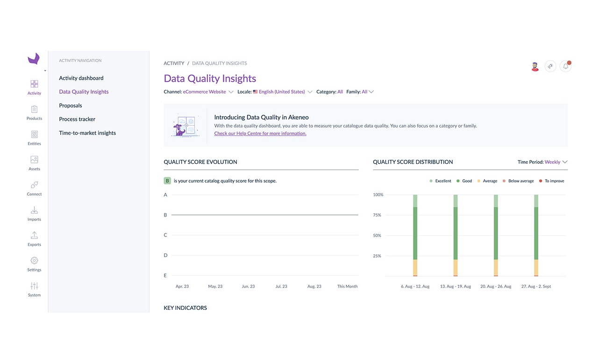Open the Activity section icon
The image size is (598, 364).
point(34,84)
